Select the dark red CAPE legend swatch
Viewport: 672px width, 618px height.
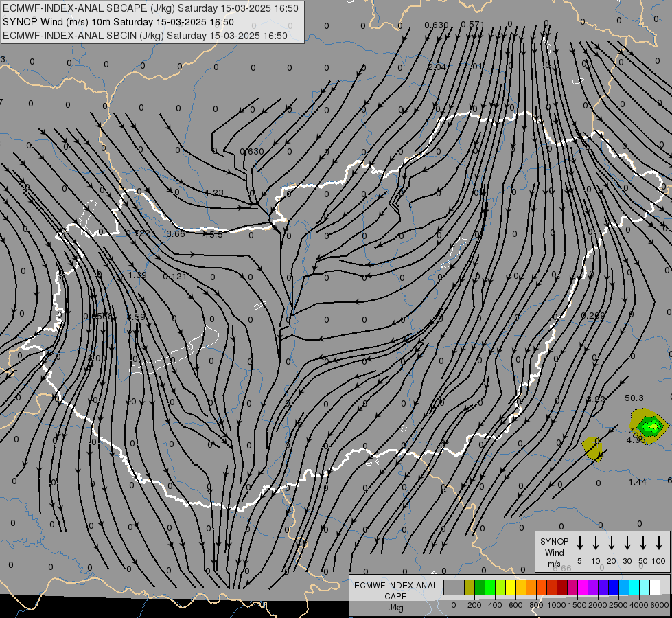point(562,588)
